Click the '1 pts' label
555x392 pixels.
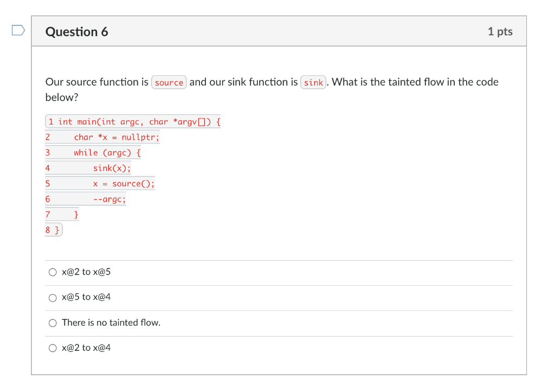500,31
